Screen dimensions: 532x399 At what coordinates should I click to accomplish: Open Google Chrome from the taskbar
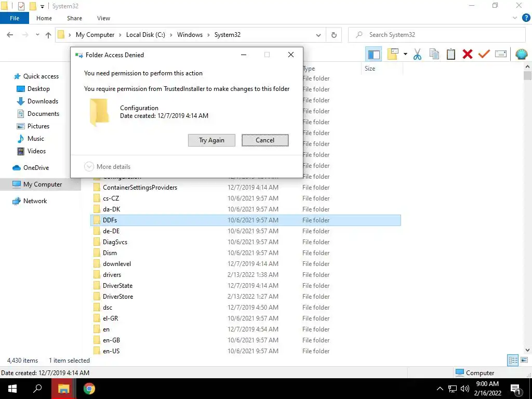click(x=89, y=389)
